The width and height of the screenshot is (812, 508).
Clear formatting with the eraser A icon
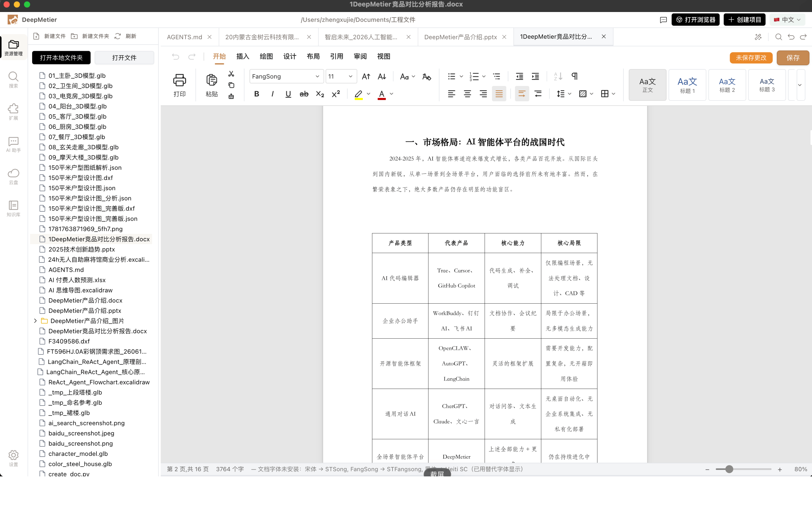tap(427, 76)
